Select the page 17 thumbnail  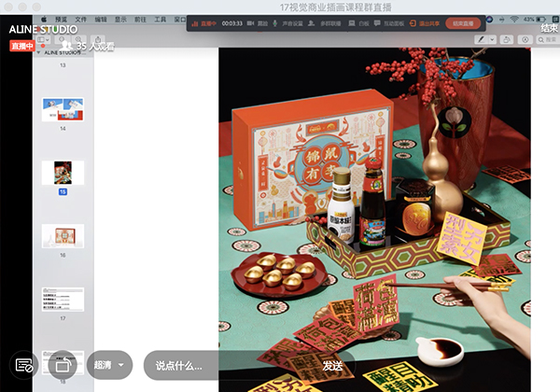[63, 299]
